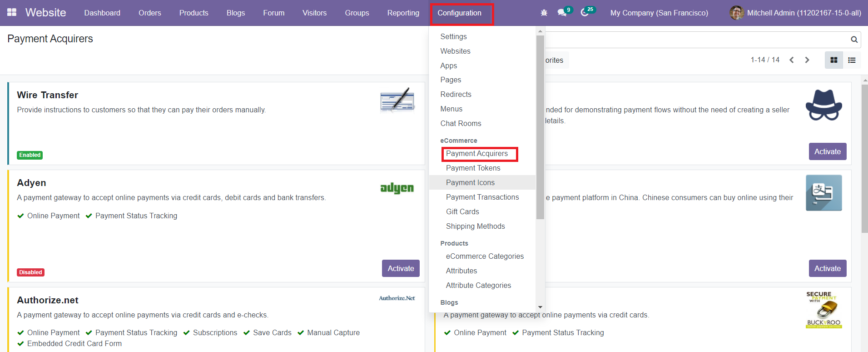The width and height of the screenshot is (868, 352).
Task: Choose Payment Icons menu entry
Action: tap(471, 182)
